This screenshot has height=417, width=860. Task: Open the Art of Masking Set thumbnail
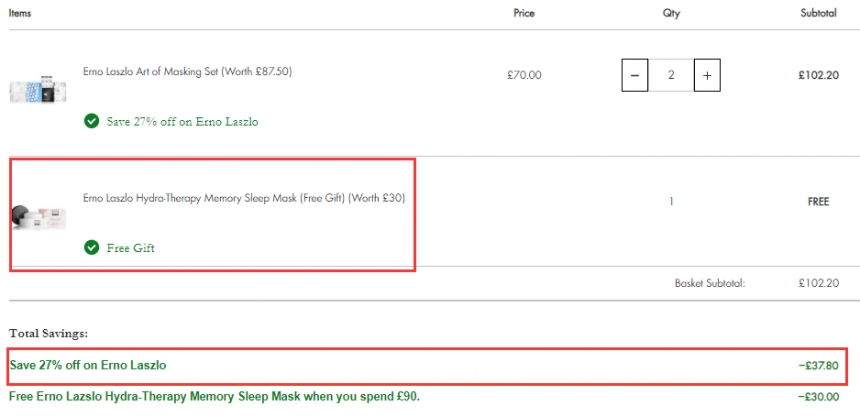[x=38, y=88]
